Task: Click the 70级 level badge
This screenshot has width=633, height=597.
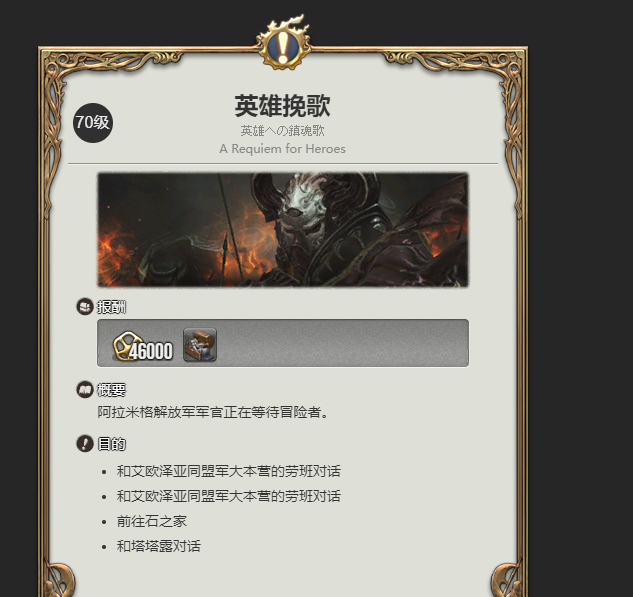Action: (x=93, y=123)
